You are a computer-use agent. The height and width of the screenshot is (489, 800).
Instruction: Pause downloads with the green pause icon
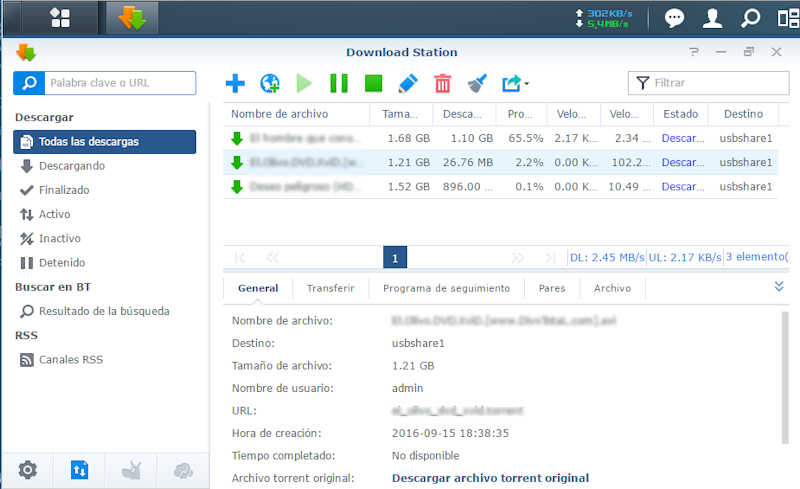click(339, 83)
